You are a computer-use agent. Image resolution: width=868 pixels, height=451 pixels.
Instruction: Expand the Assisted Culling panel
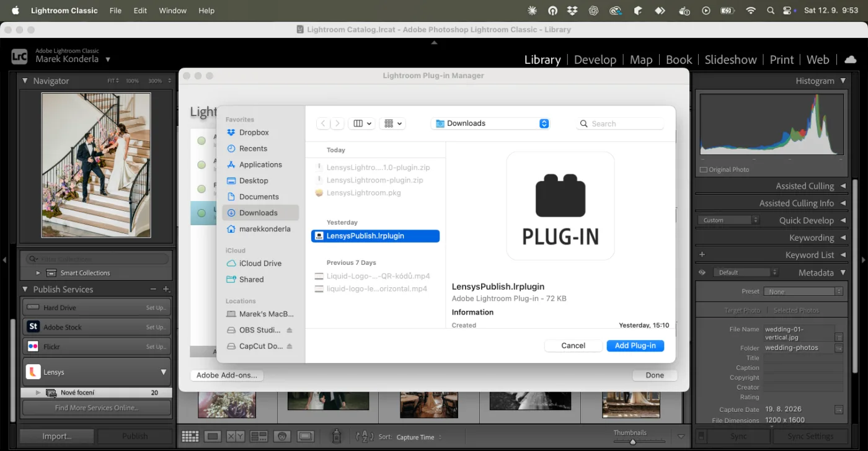tap(843, 186)
